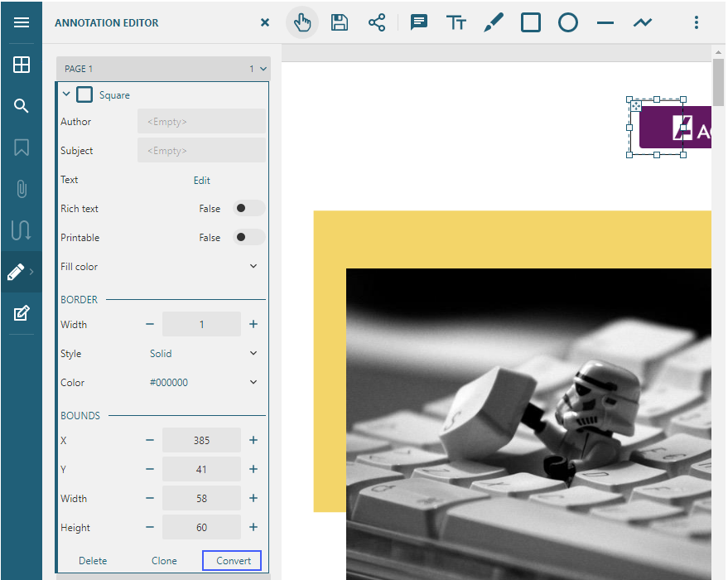Increase the bounds Width value
Screen dimensions: 728x580
tap(253, 498)
